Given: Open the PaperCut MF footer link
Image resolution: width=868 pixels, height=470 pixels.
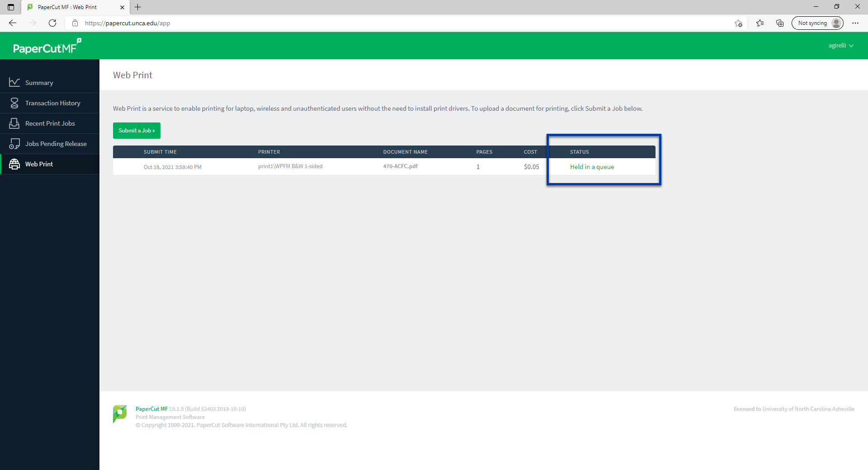Looking at the screenshot, I should click(x=151, y=409).
